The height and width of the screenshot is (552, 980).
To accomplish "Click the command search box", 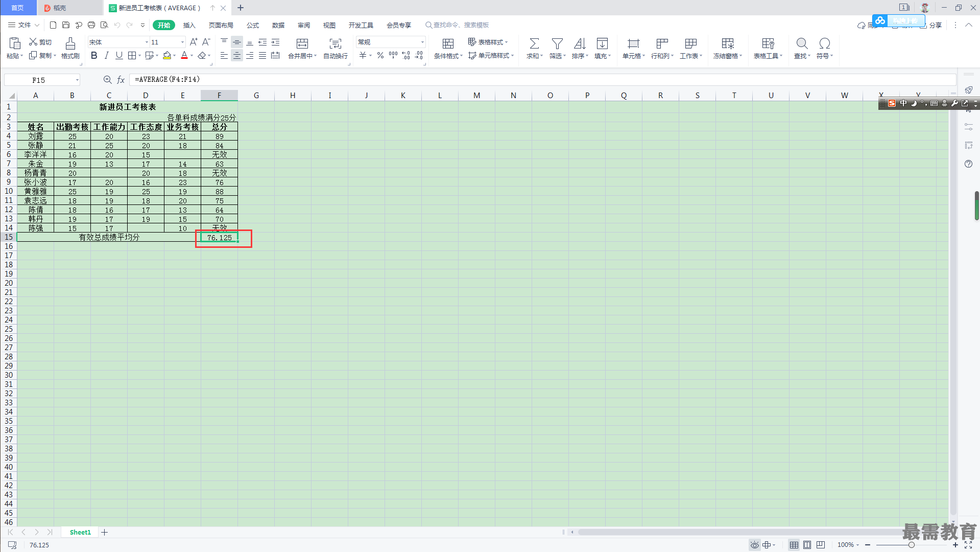I will pyautogui.click(x=457, y=25).
